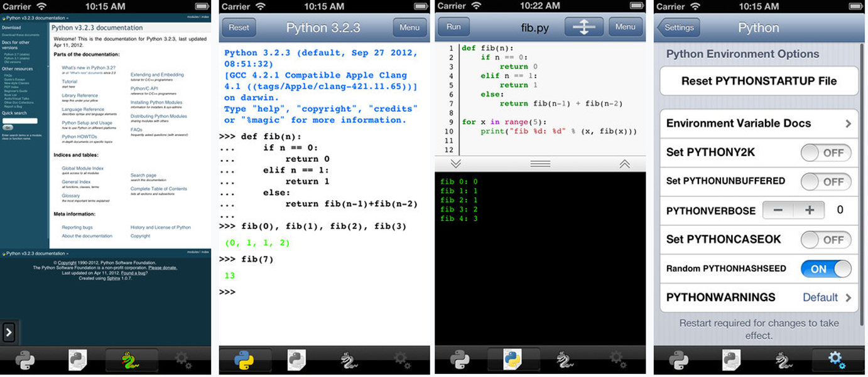The height and width of the screenshot is (377, 868).
Task: Open Environment Variable Docs row chevron
Action: coord(848,124)
